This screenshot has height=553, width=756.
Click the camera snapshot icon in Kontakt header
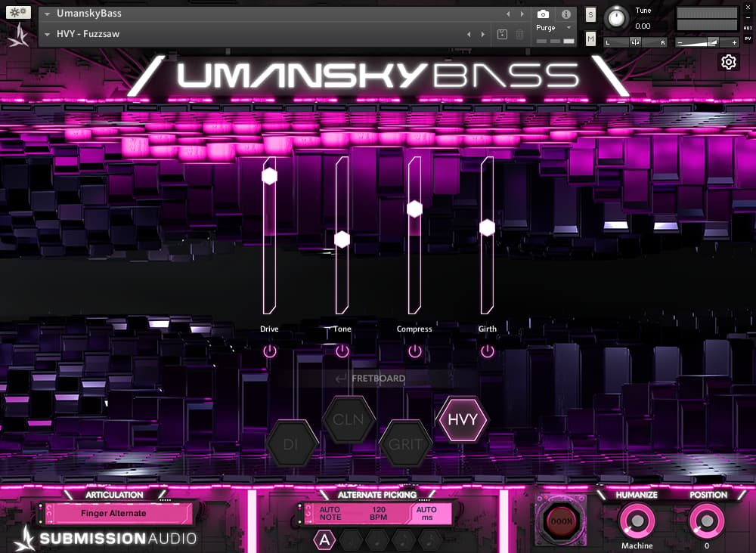click(x=543, y=14)
